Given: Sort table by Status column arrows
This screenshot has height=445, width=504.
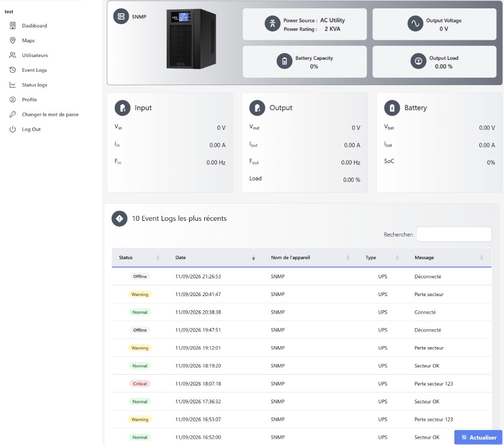Looking at the screenshot, I should [x=158, y=258].
